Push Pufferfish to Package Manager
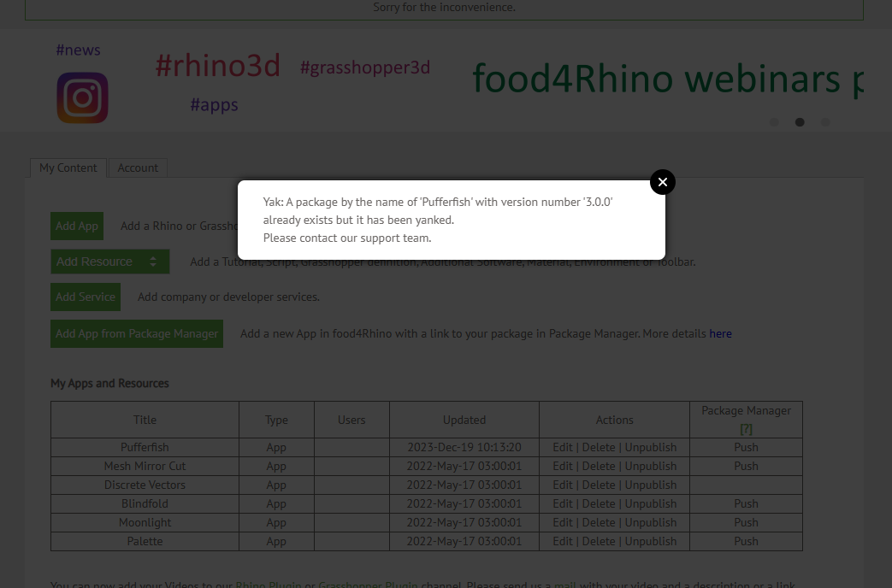 point(746,448)
